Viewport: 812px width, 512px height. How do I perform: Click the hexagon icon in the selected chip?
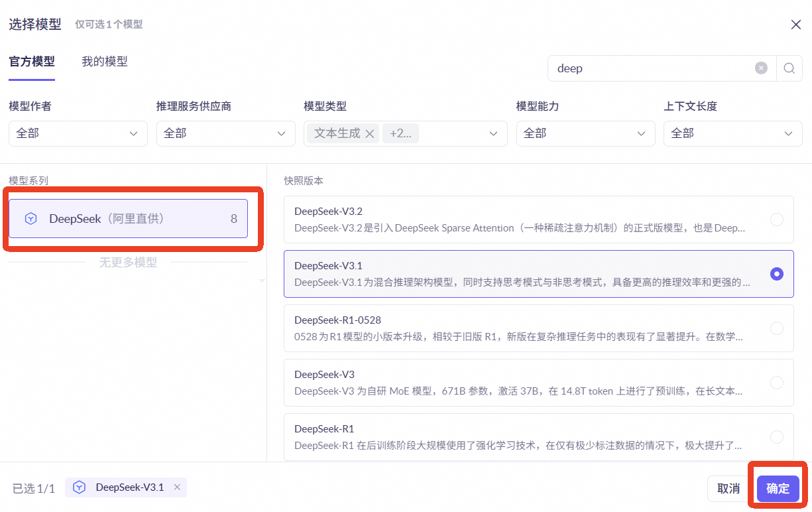click(x=79, y=487)
